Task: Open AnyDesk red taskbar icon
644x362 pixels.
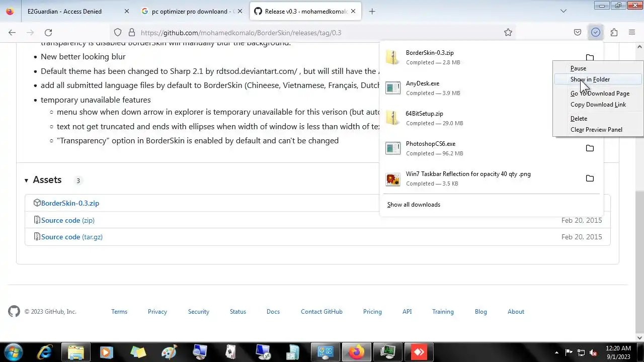Action: tap(419, 352)
